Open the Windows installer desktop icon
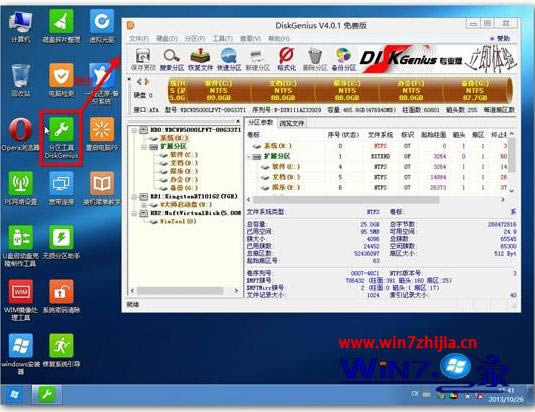535x412 pixels. [x=21, y=354]
